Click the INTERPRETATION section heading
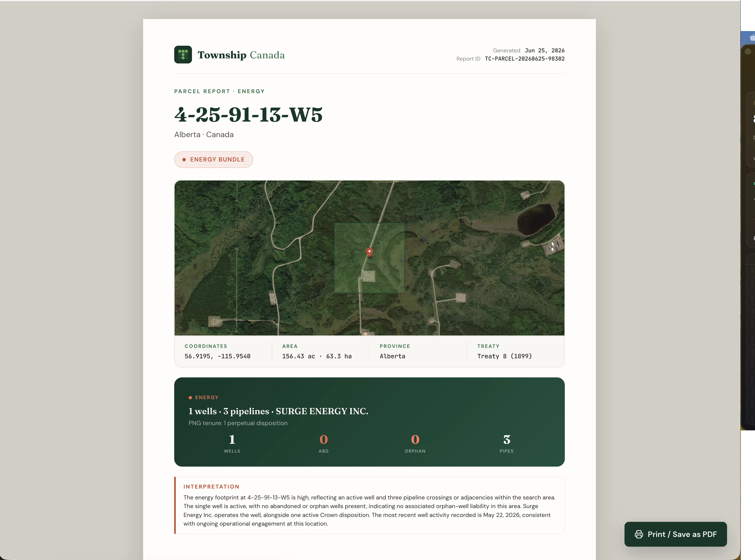This screenshot has height=560, width=755. 211,487
